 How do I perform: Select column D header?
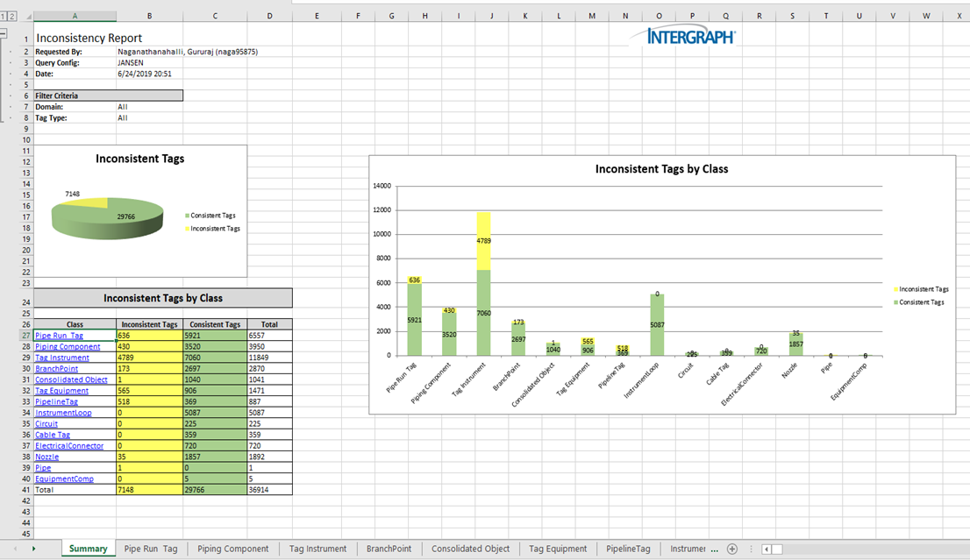click(269, 16)
